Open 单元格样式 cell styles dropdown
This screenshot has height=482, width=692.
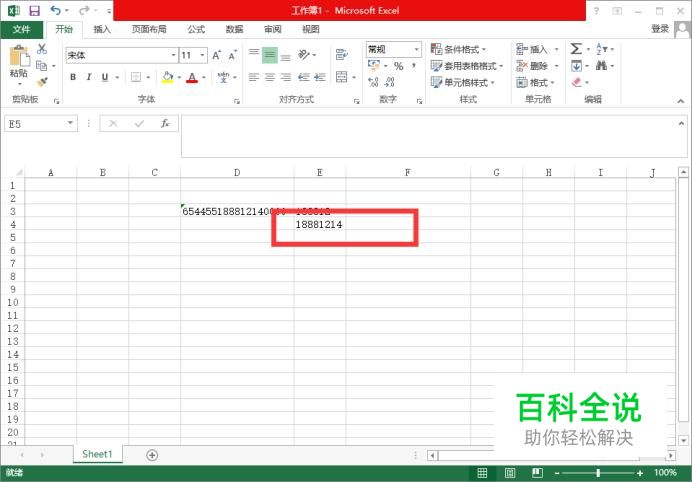pyautogui.click(x=463, y=82)
